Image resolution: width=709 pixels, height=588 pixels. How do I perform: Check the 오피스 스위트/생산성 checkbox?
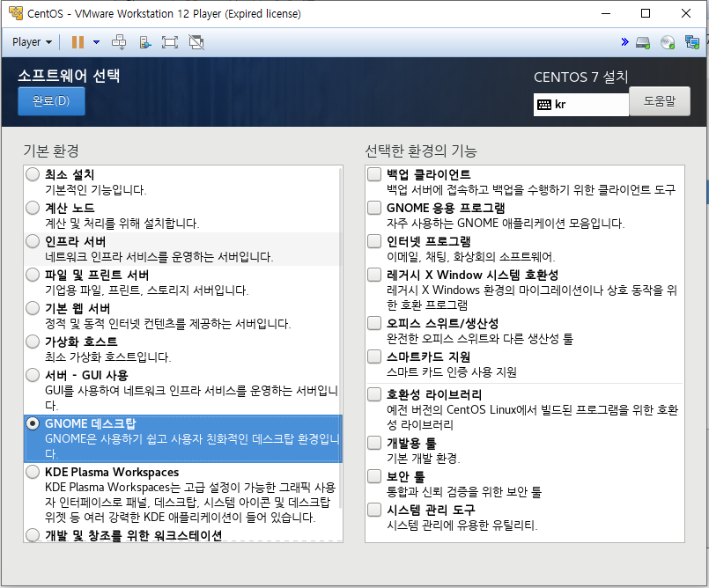[x=374, y=323]
